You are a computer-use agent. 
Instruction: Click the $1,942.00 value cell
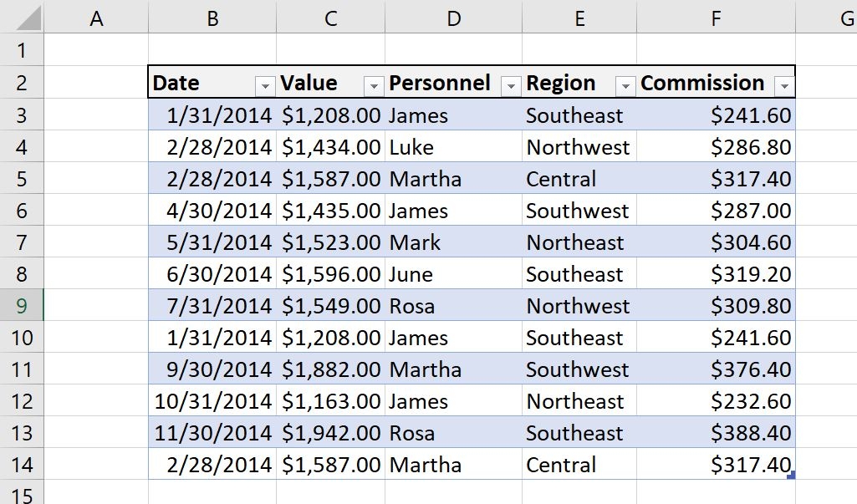[x=330, y=432]
